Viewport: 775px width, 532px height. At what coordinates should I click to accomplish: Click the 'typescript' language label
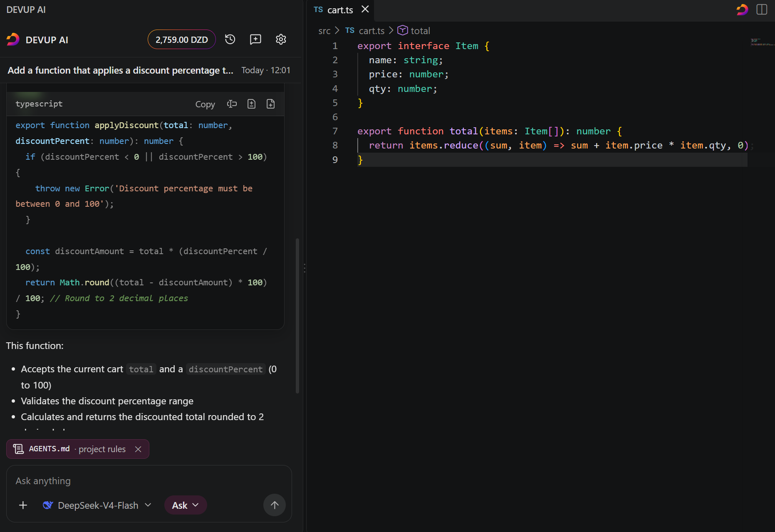click(39, 104)
